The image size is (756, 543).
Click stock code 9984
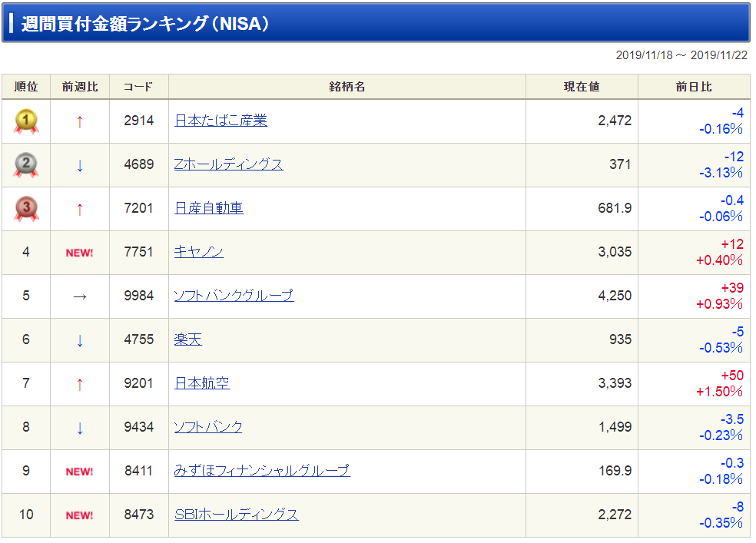coord(139,296)
